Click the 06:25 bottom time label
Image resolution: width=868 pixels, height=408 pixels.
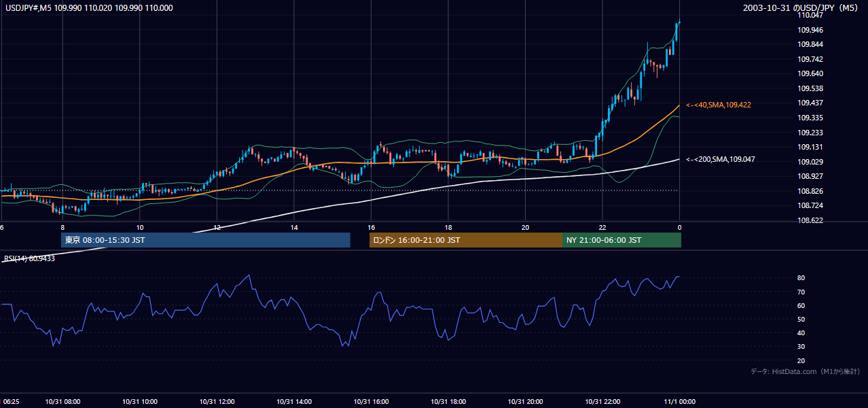[x=10, y=402]
